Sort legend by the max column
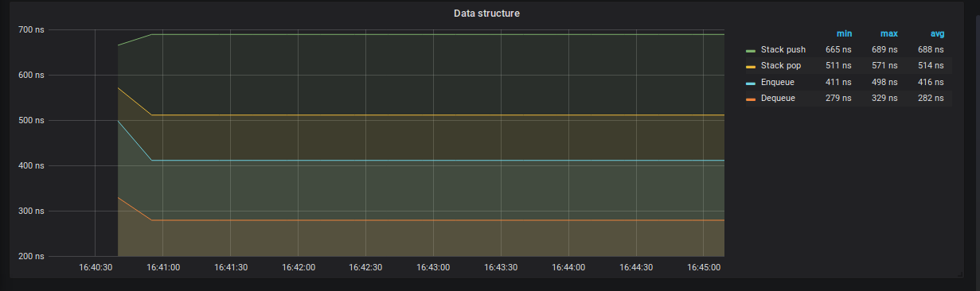Viewport: 980px width, 291px height. (x=888, y=33)
